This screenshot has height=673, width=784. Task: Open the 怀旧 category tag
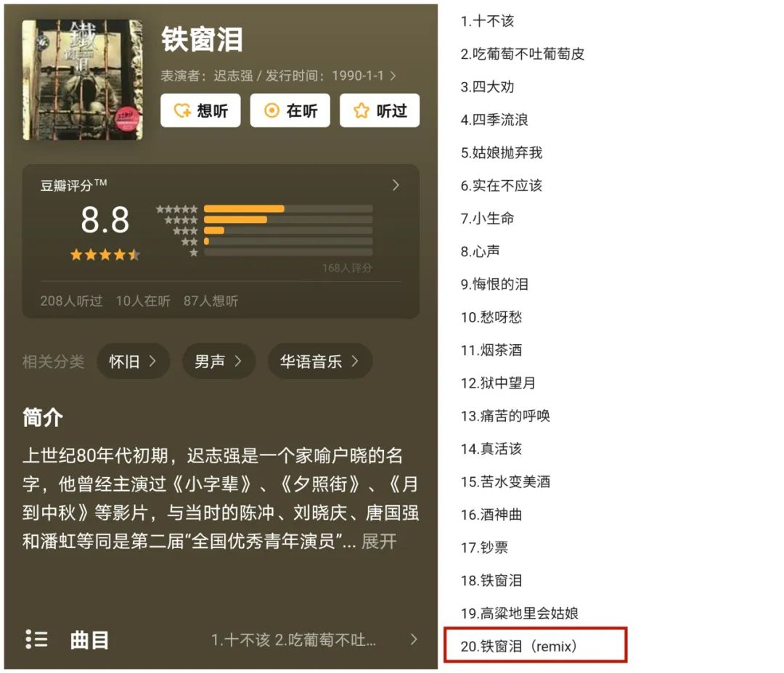(x=133, y=361)
